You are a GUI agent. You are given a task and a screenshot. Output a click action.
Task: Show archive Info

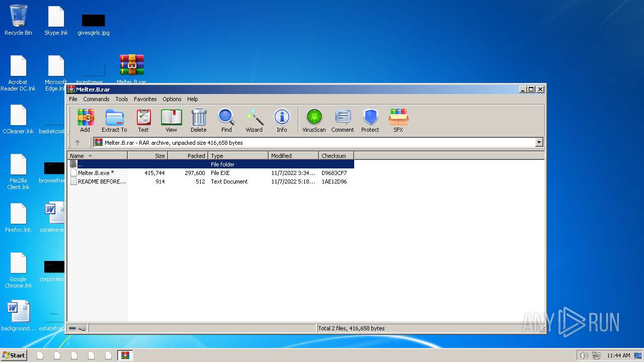click(282, 121)
